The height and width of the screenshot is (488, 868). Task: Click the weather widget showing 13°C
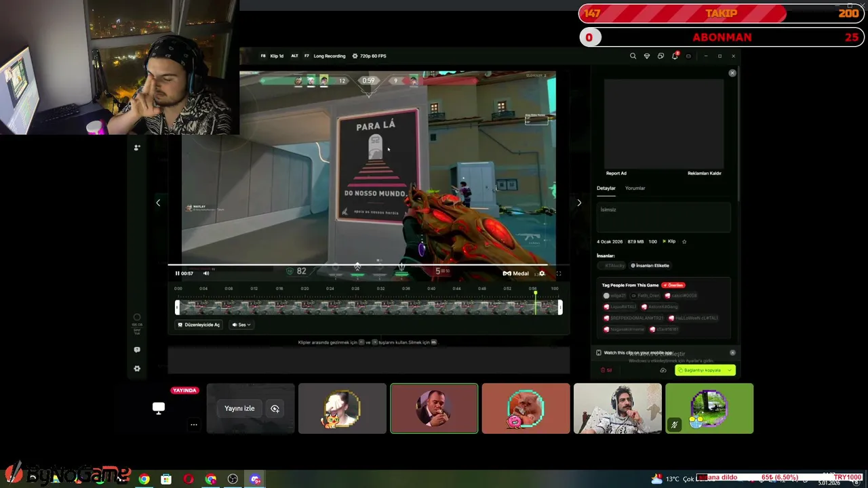coord(673,479)
